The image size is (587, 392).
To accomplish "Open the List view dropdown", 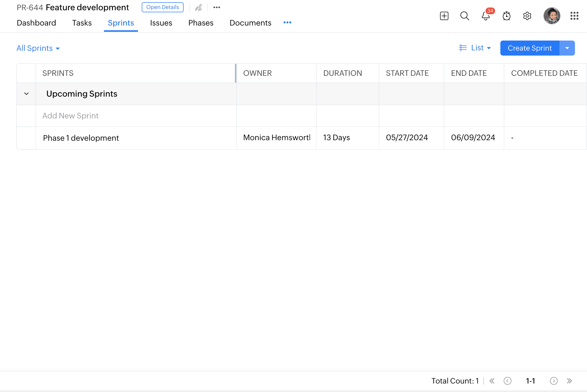I will click(x=475, y=48).
